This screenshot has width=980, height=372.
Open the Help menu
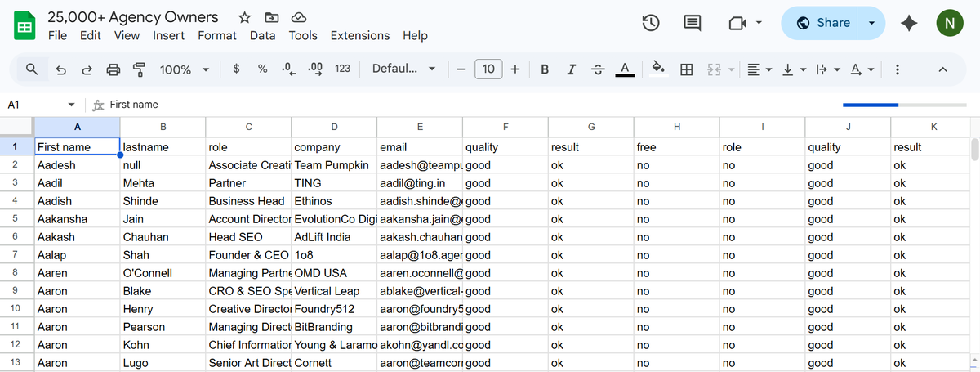[415, 35]
